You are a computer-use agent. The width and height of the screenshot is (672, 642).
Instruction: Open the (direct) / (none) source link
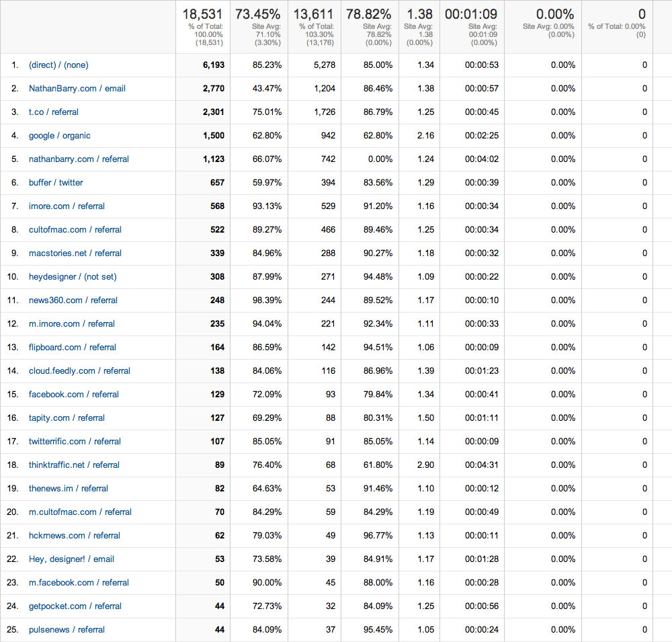pos(58,65)
